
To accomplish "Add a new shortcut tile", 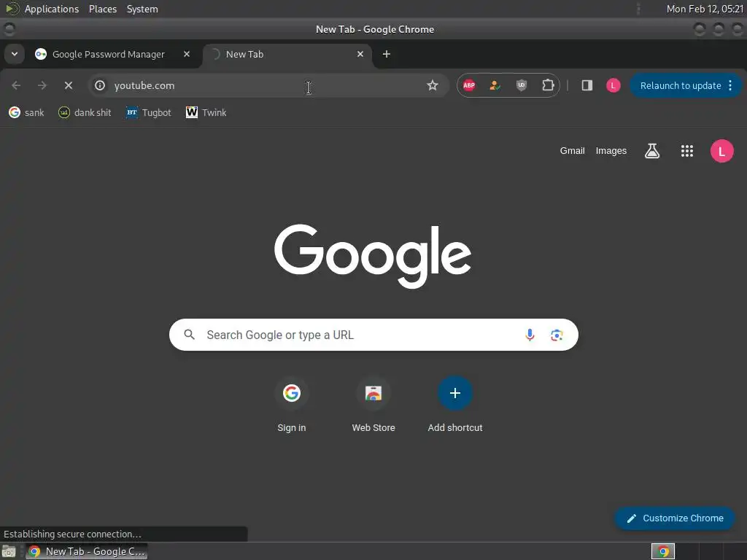I will [x=455, y=405].
